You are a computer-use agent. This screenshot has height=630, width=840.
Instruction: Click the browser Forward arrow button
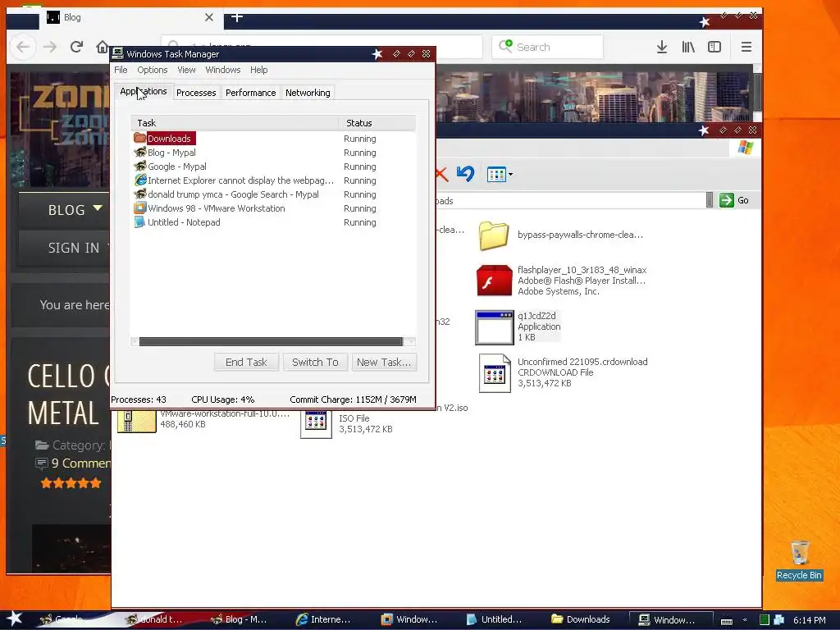point(50,47)
